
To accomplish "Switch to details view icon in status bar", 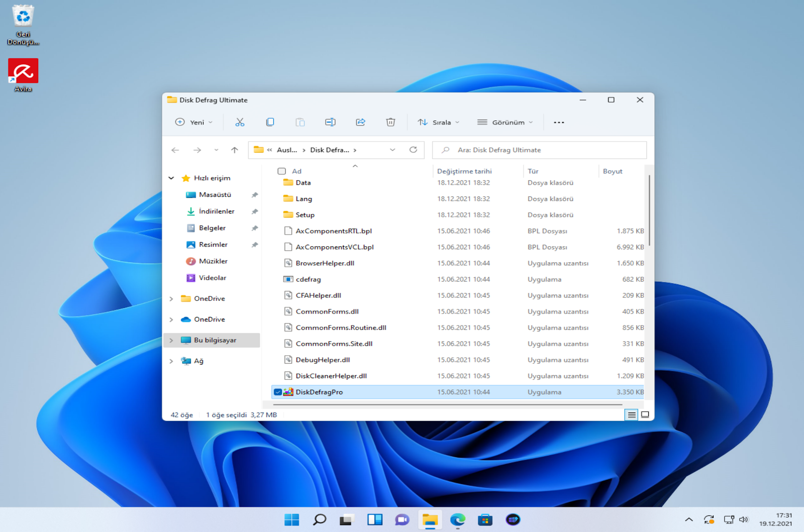I will tap(632, 415).
